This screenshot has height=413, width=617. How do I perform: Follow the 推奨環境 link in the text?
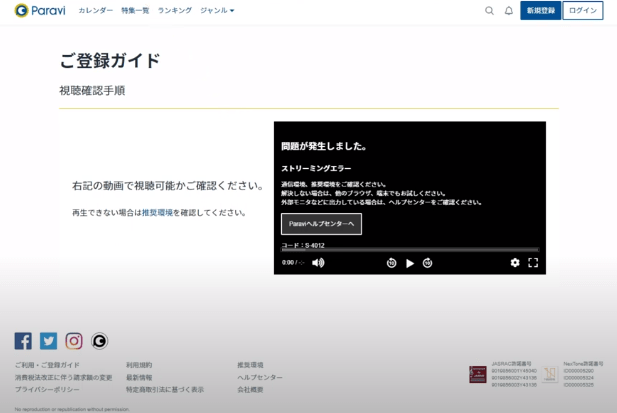tap(157, 213)
